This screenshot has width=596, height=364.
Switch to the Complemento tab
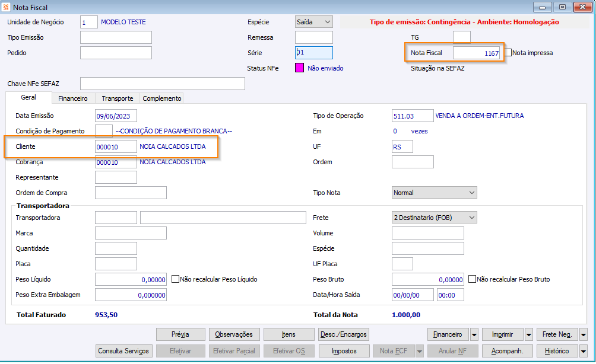click(162, 98)
